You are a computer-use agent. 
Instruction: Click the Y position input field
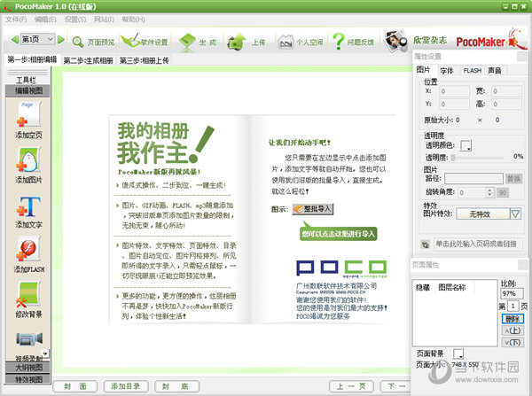click(x=454, y=104)
